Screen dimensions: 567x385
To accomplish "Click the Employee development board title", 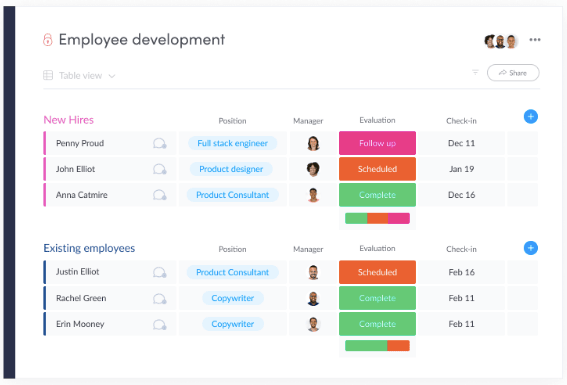I will [142, 40].
